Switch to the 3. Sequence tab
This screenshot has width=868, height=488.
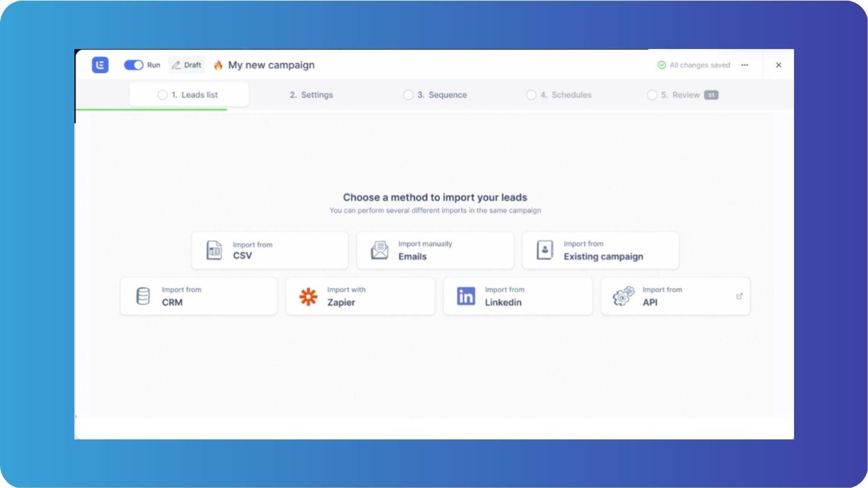click(x=435, y=95)
